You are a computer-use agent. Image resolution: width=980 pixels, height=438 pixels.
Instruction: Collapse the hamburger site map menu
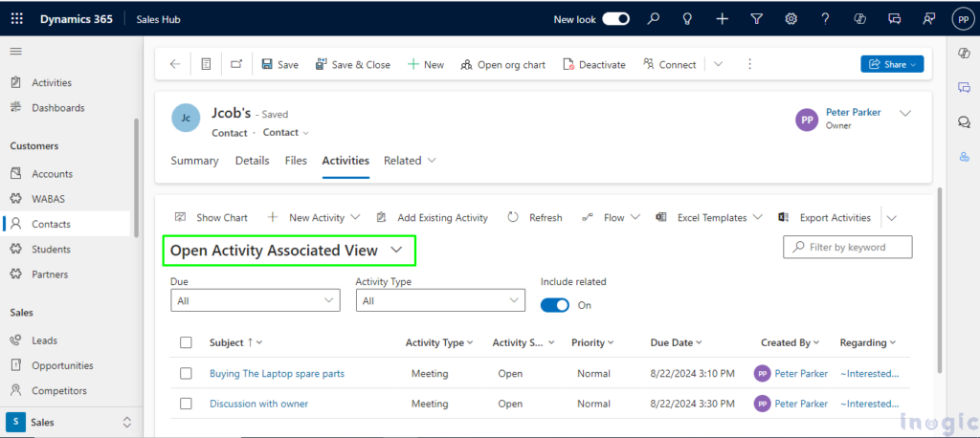[16, 51]
